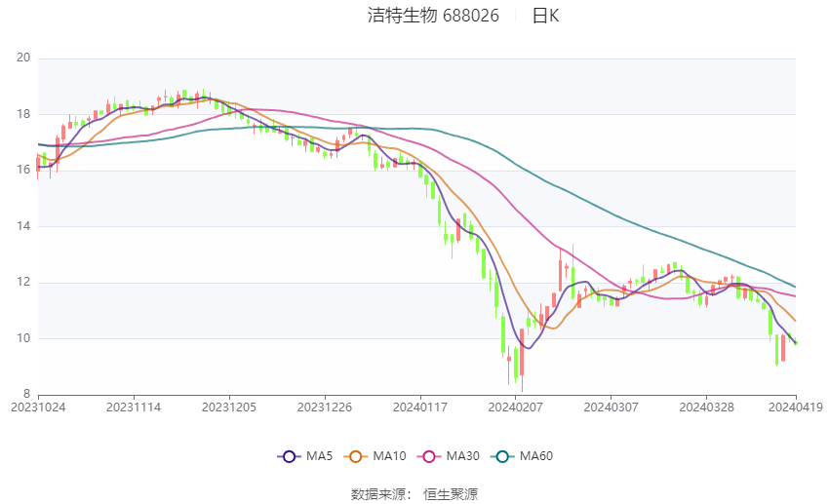Toggle the MA10 legend circle icon
This screenshot has width=829, height=504.
pos(355,456)
